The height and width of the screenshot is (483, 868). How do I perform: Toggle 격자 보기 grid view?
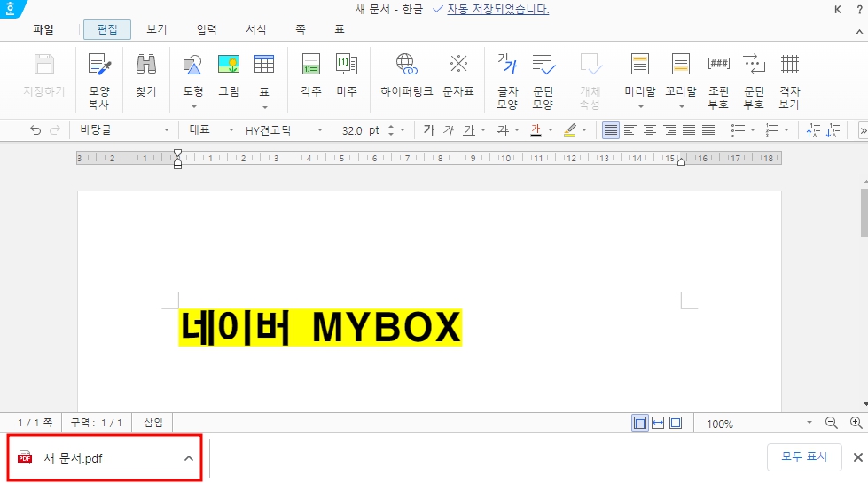coord(790,65)
